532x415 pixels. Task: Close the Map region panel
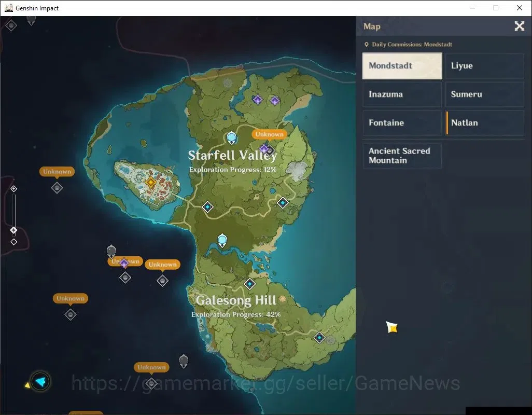pyautogui.click(x=519, y=26)
